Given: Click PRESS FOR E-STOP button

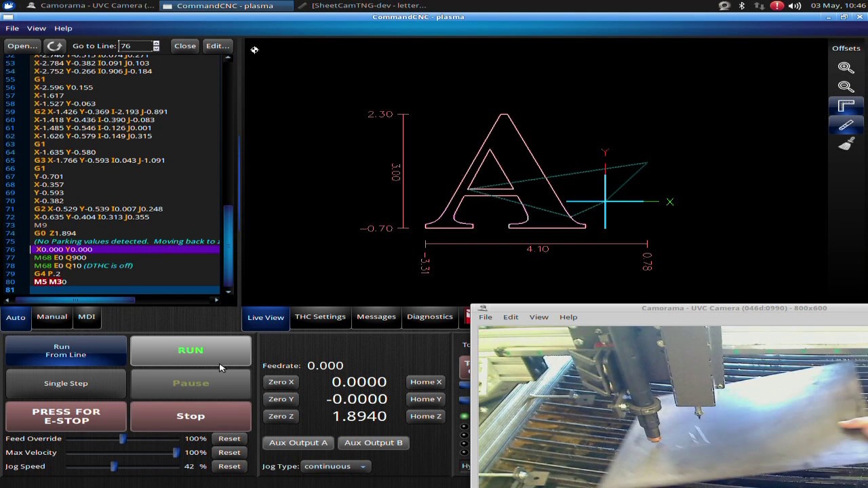Looking at the screenshot, I should pos(66,416).
